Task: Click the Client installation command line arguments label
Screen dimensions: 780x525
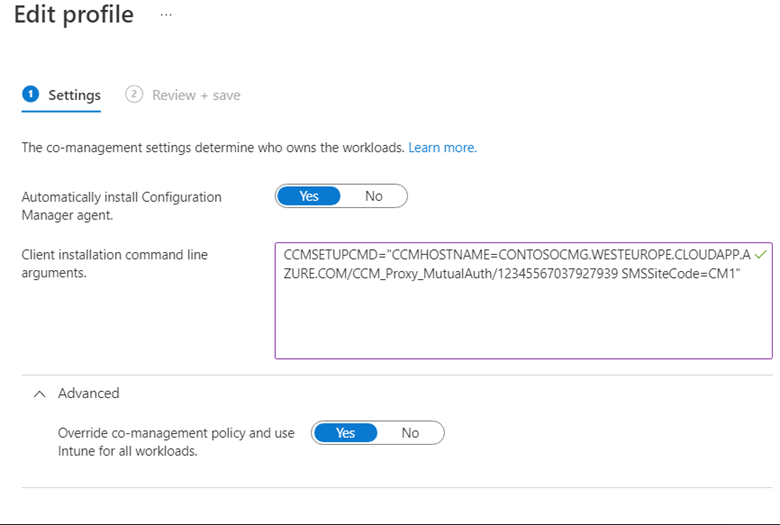Action: (x=114, y=264)
